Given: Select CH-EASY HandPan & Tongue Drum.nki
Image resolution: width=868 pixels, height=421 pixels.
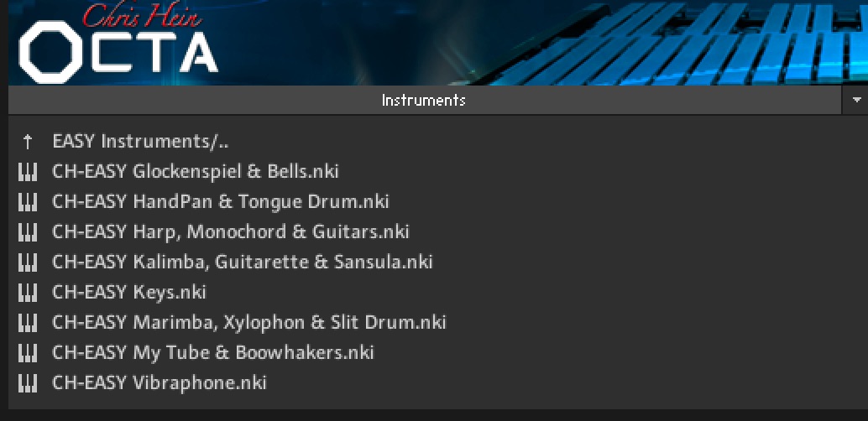Looking at the screenshot, I should [220, 201].
